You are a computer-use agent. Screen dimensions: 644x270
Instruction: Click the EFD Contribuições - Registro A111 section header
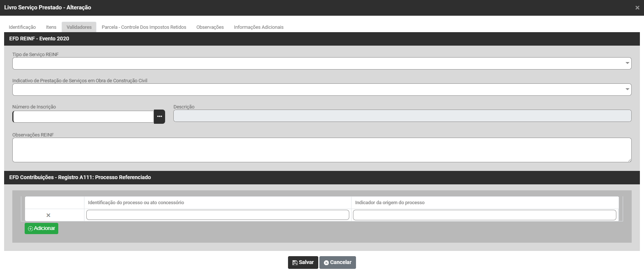(322, 178)
